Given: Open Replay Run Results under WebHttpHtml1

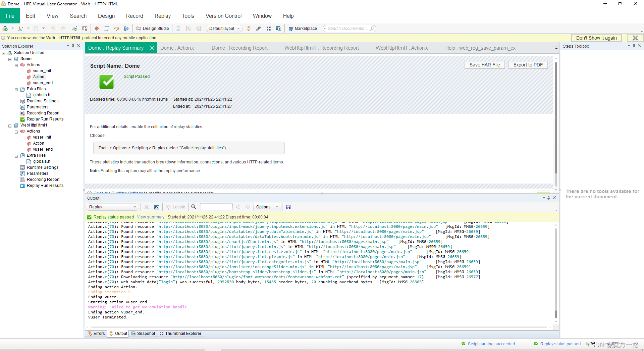Looking at the screenshot, I should tap(45, 186).
